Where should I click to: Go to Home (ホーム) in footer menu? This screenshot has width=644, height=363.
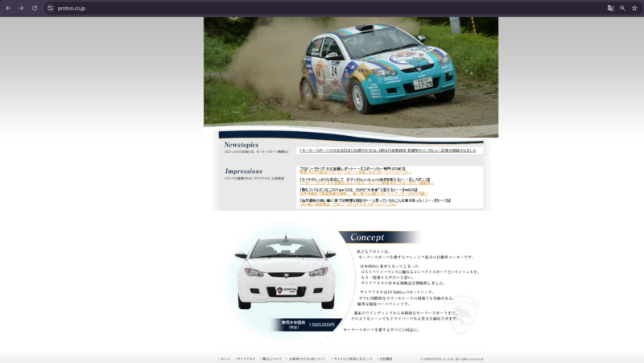[225, 358]
